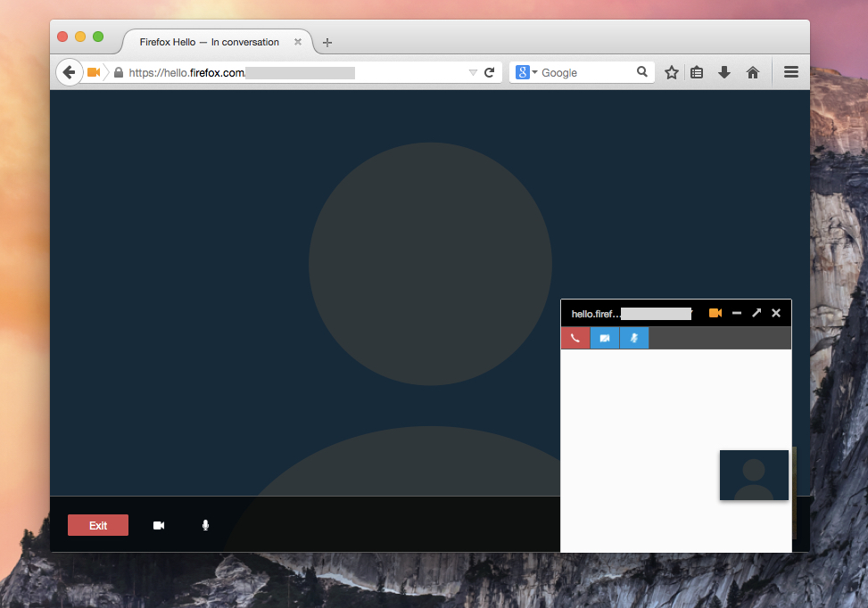The image size is (868, 608).
Task: Minimize the hello chat popup
Action: [737, 313]
